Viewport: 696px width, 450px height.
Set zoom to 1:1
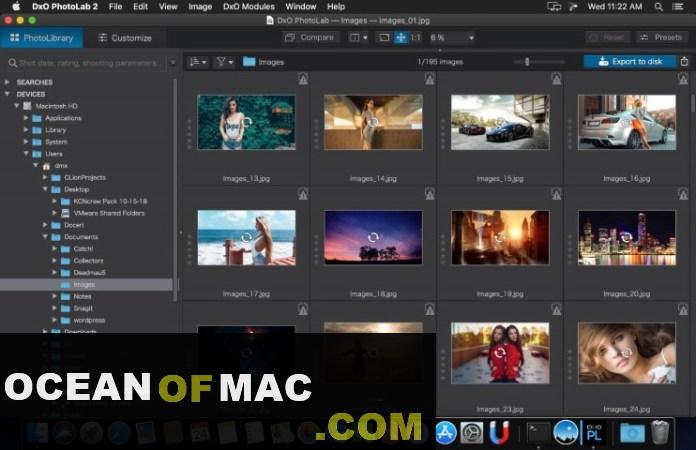tap(415, 38)
